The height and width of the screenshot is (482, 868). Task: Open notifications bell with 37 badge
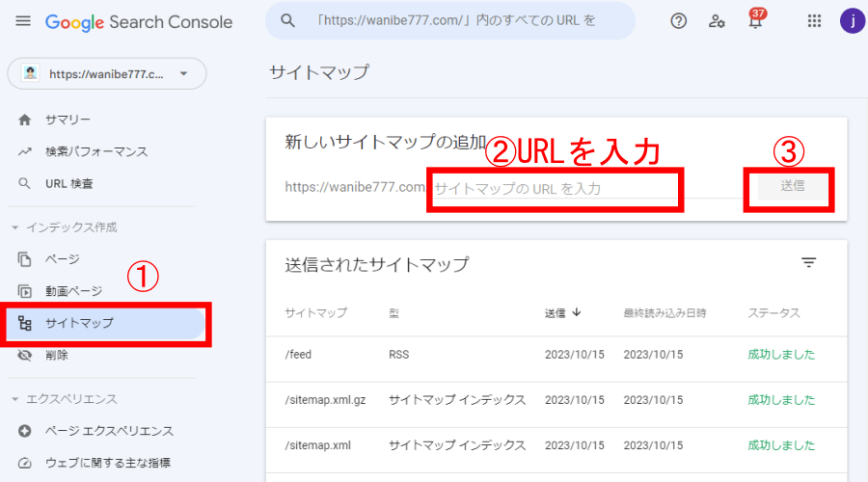click(x=755, y=19)
